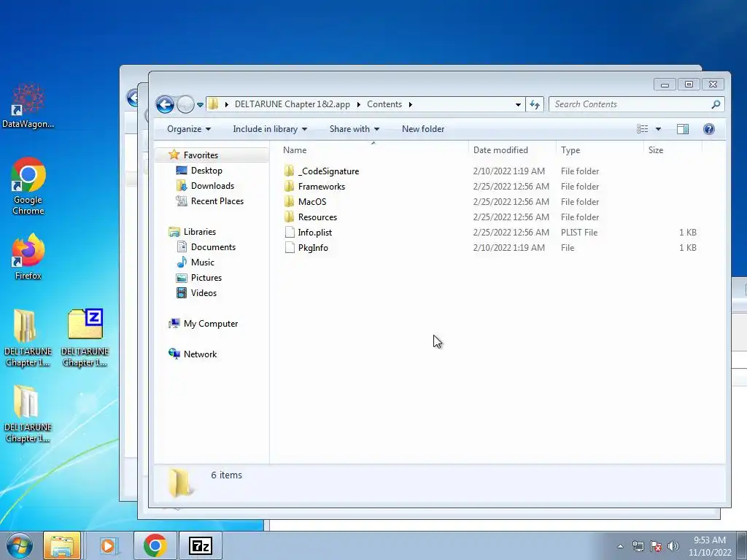
Task: Click network status tray icon
Action: pyautogui.click(x=638, y=546)
